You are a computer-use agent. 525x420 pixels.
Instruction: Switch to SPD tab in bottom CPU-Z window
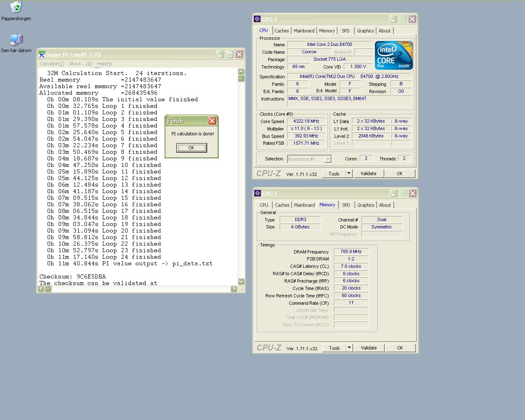pyautogui.click(x=346, y=205)
